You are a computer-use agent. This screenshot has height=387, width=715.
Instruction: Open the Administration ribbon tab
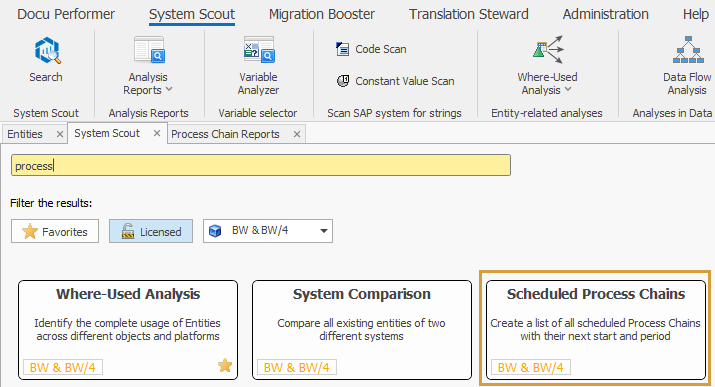606,14
